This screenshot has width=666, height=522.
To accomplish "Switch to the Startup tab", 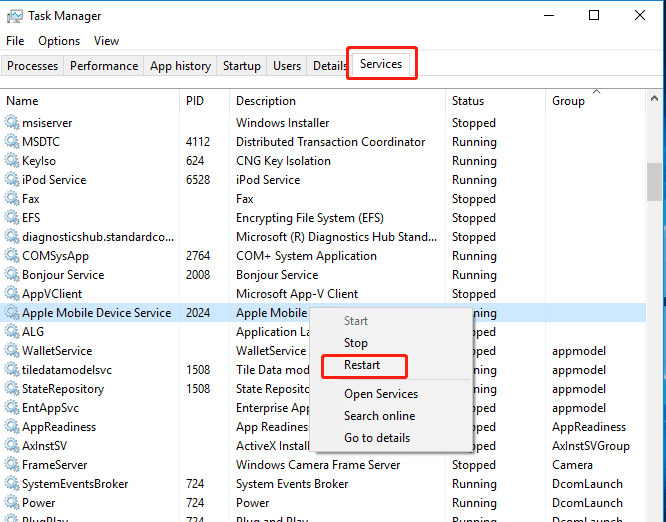I will click(242, 66).
